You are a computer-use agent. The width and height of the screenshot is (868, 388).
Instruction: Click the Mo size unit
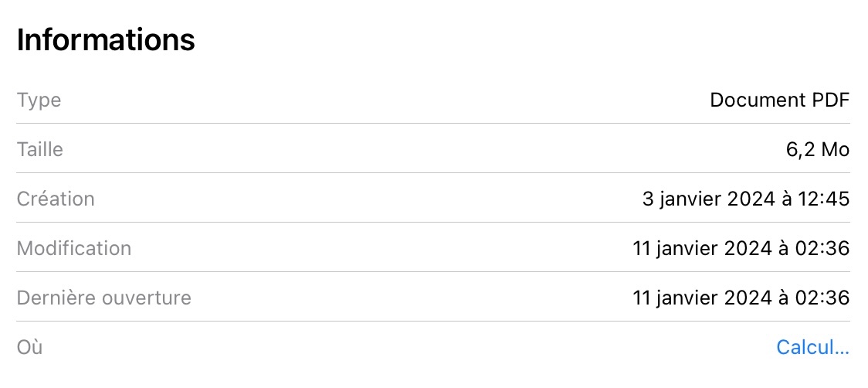(x=836, y=150)
